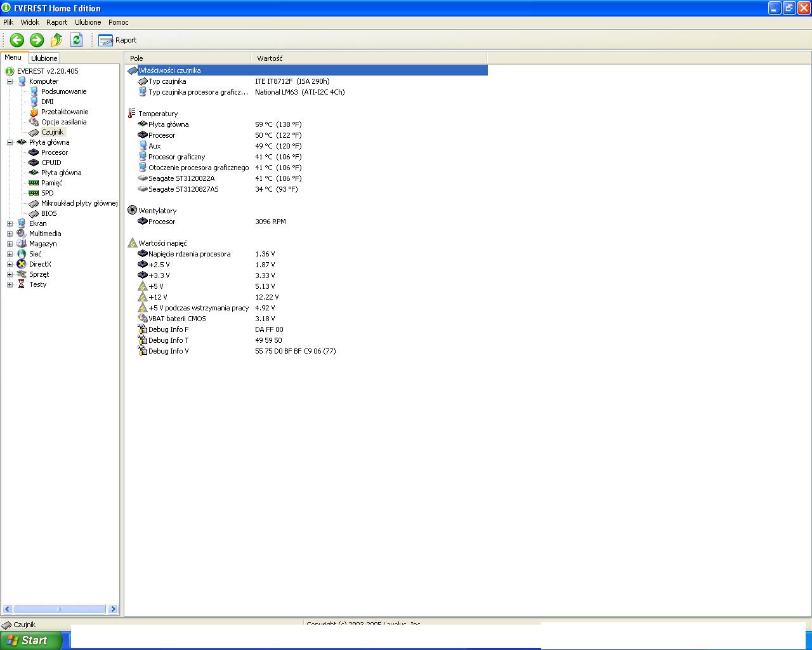The height and width of the screenshot is (650, 812).
Task: Collapse the Komputer tree node
Action: pos(10,81)
